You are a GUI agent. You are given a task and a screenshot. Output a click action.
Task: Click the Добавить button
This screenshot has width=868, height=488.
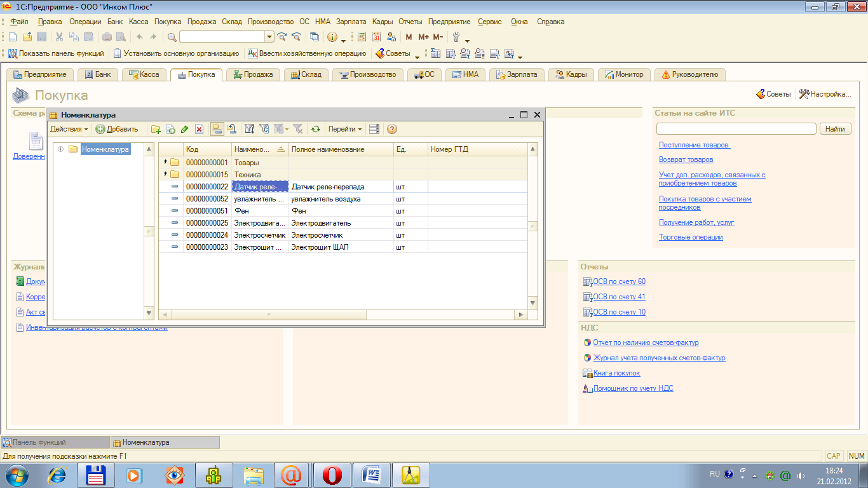pyautogui.click(x=116, y=129)
